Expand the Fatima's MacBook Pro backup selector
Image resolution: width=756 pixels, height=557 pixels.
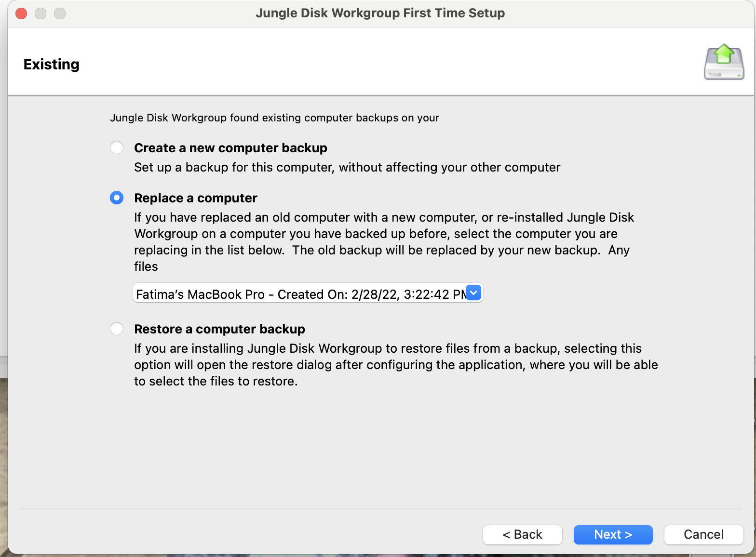pos(308,292)
